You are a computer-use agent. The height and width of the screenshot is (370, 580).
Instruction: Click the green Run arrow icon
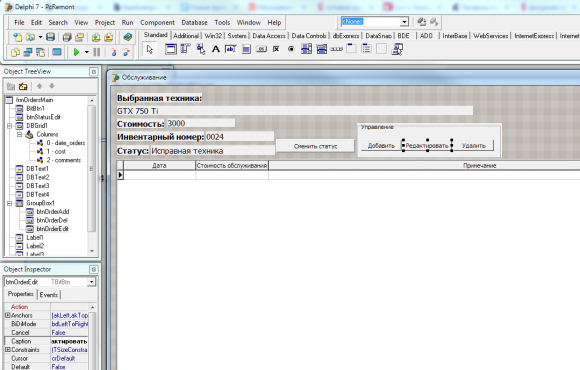(x=76, y=52)
